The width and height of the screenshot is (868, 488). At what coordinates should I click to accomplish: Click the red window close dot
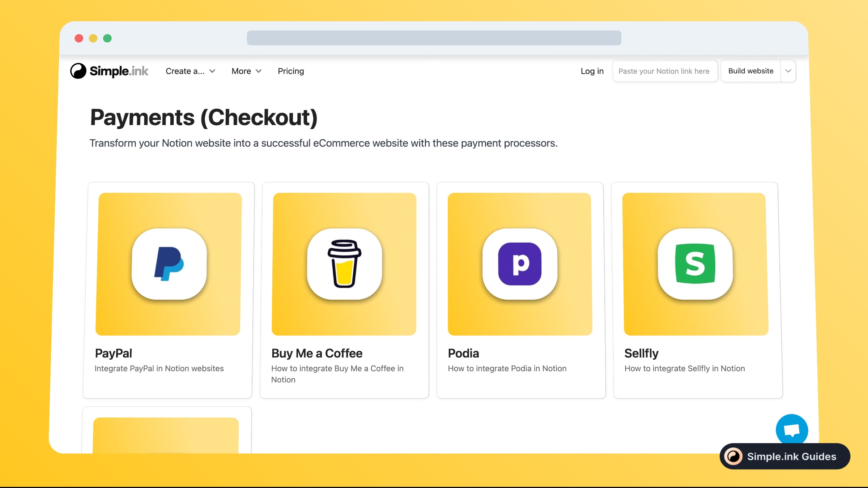click(x=79, y=38)
